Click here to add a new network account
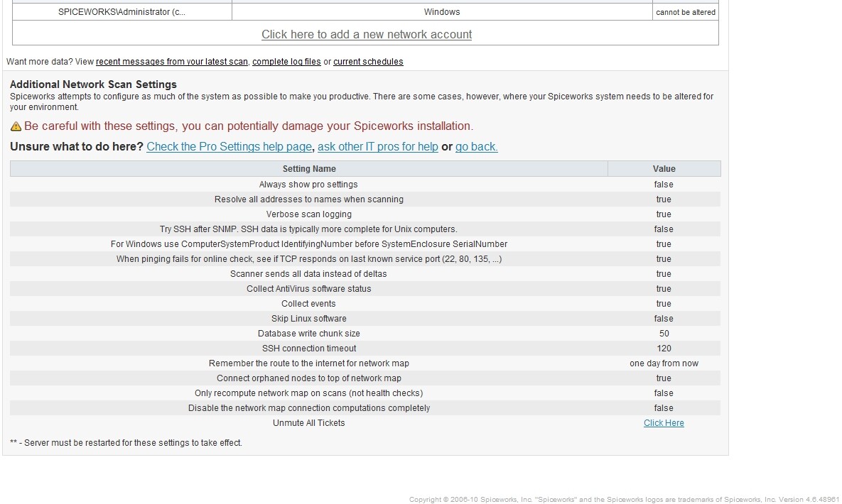 coord(367,34)
